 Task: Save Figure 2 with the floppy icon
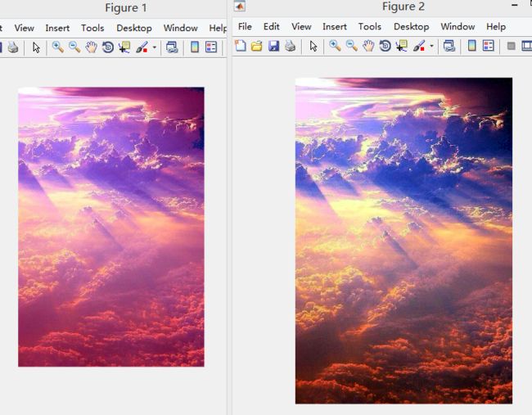[x=273, y=46]
